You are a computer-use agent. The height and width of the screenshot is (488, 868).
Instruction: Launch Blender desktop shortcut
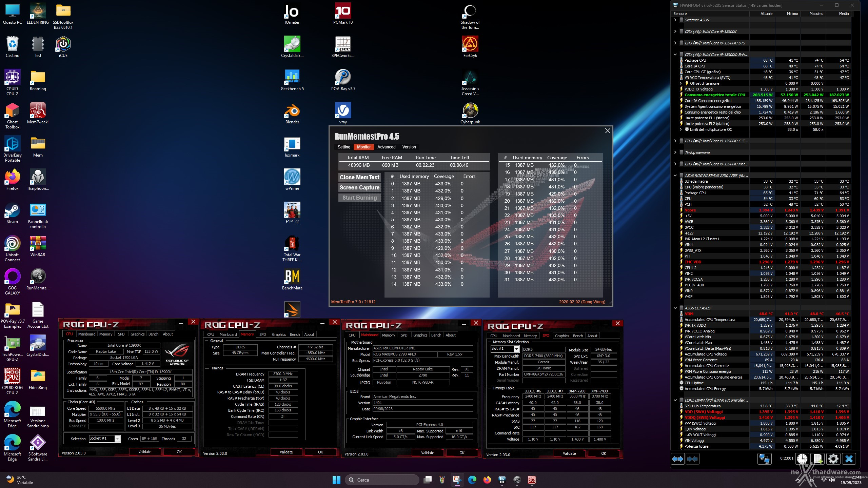coord(292,114)
